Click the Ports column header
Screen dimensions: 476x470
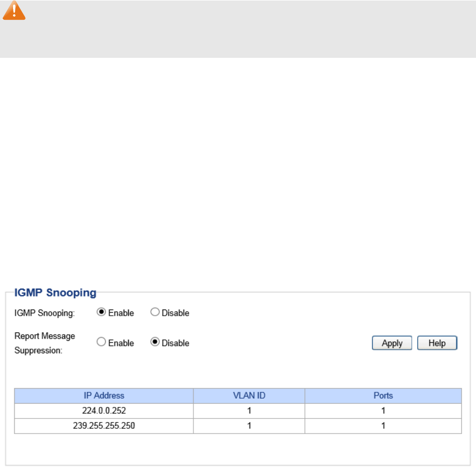(x=383, y=395)
